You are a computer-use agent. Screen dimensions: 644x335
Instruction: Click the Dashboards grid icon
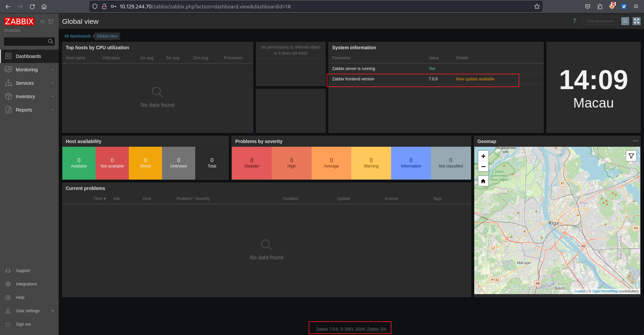pyautogui.click(x=8, y=56)
